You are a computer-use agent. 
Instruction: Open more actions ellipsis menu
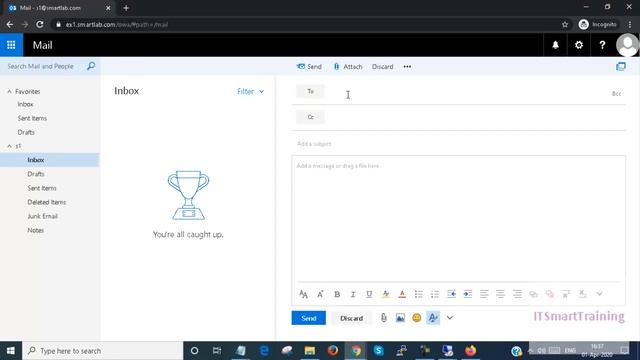[x=407, y=67]
